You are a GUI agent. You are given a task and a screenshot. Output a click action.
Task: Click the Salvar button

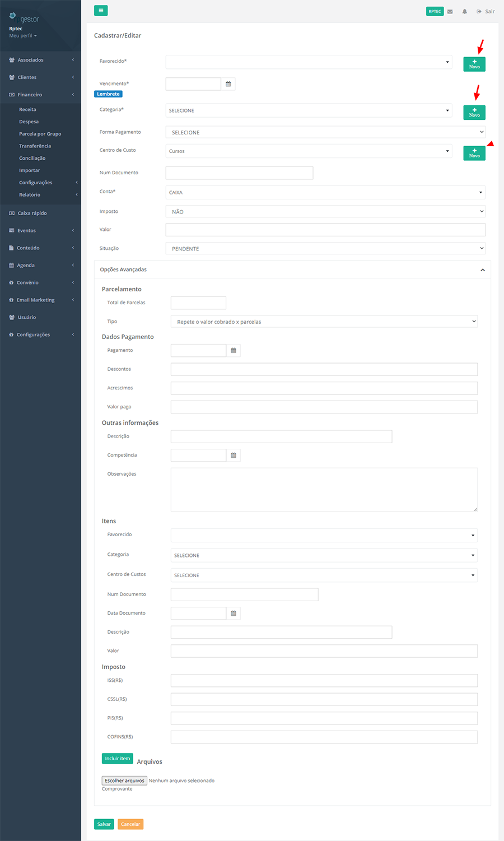tap(104, 824)
